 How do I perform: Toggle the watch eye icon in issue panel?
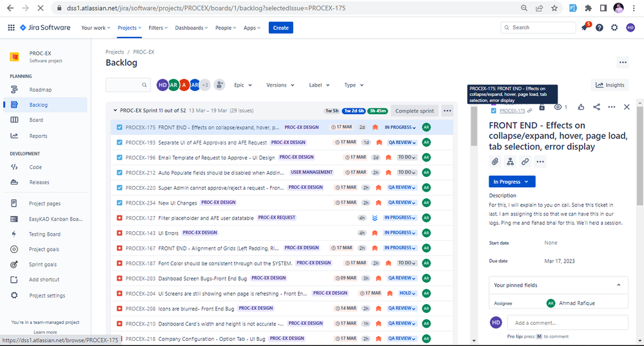tap(558, 107)
